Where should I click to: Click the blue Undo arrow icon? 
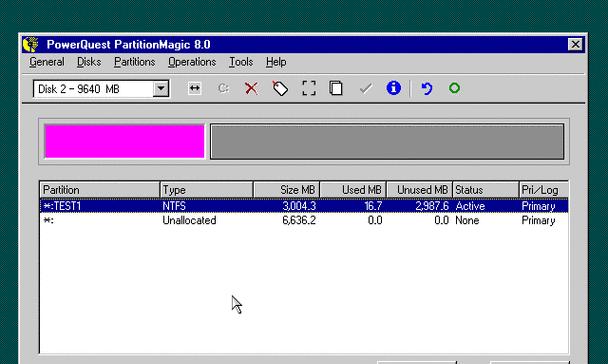click(x=427, y=88)
